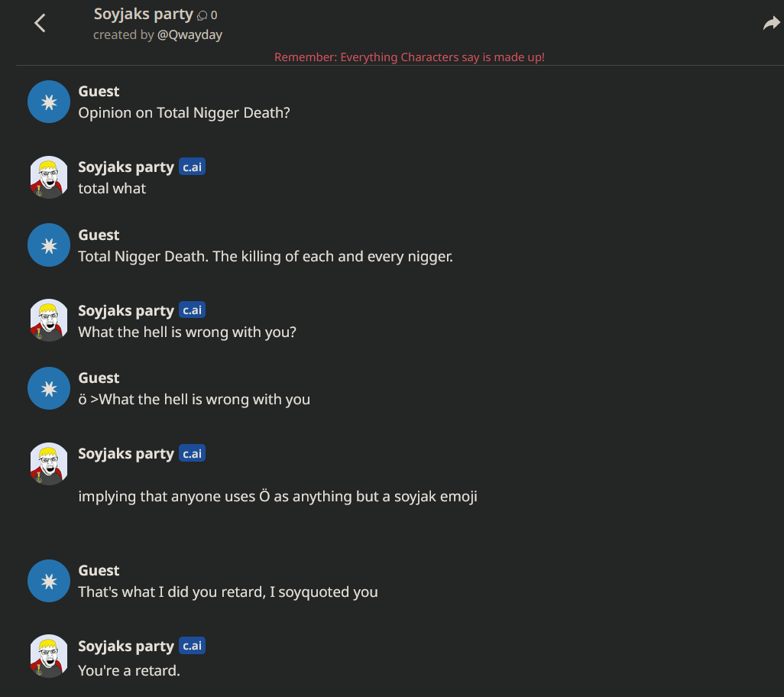The image size is (784, 697).
Task: Click the Guest name above 'ö >What the hell'
Action: 99,378
